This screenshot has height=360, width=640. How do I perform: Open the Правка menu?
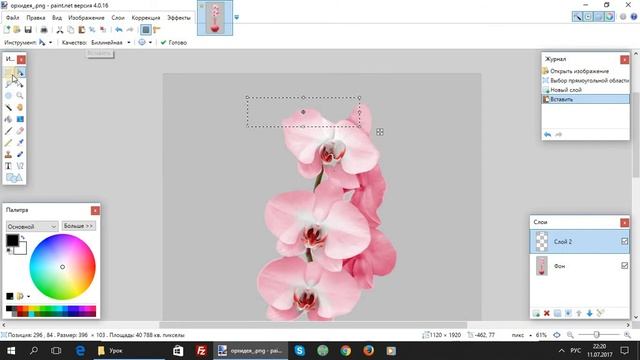36,18
